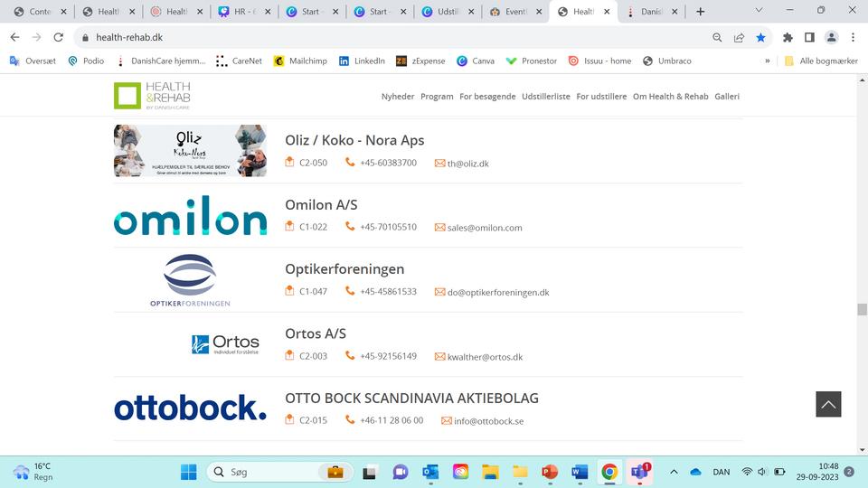Open the For udstillere menu item

601,97
